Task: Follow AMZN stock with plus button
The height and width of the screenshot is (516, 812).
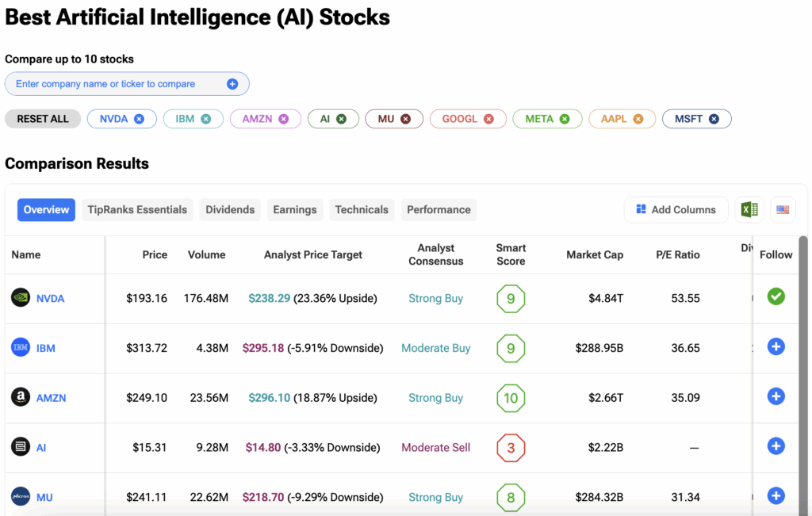Action: (776, 396)
